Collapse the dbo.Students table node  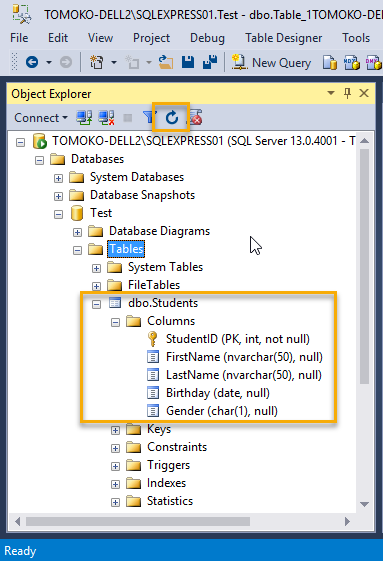coord(96,304)
